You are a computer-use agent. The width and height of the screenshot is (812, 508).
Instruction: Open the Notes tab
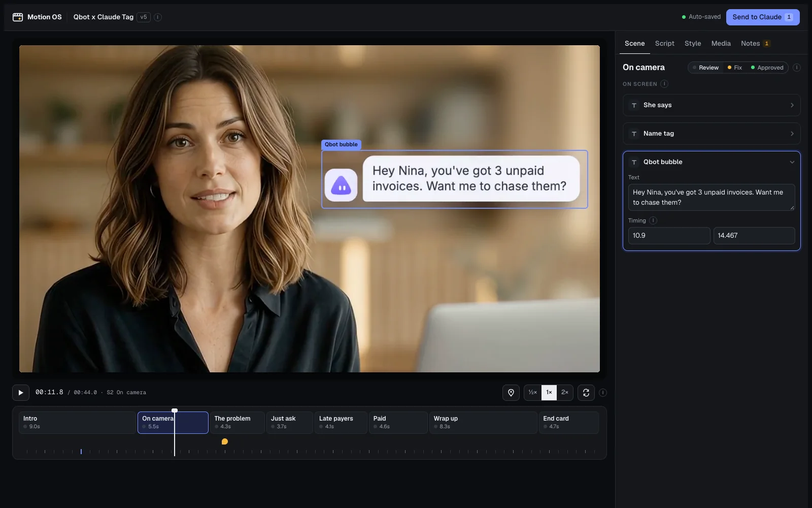coord(755,44)
